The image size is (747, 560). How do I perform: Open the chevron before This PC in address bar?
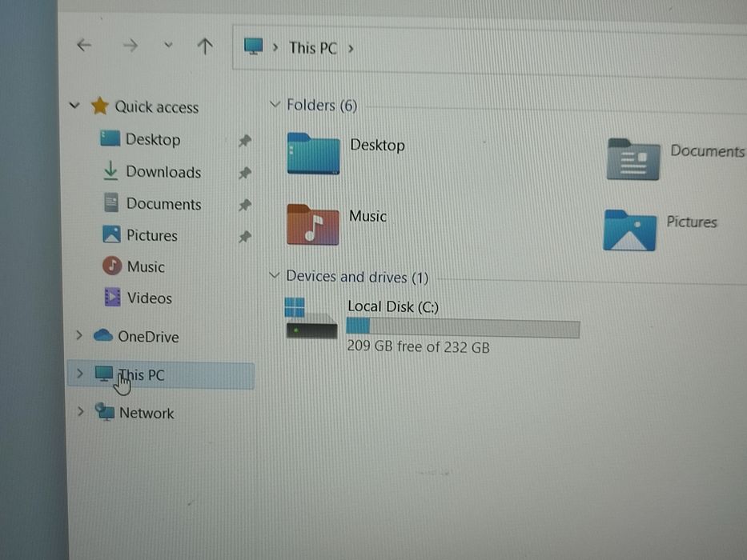275,48
